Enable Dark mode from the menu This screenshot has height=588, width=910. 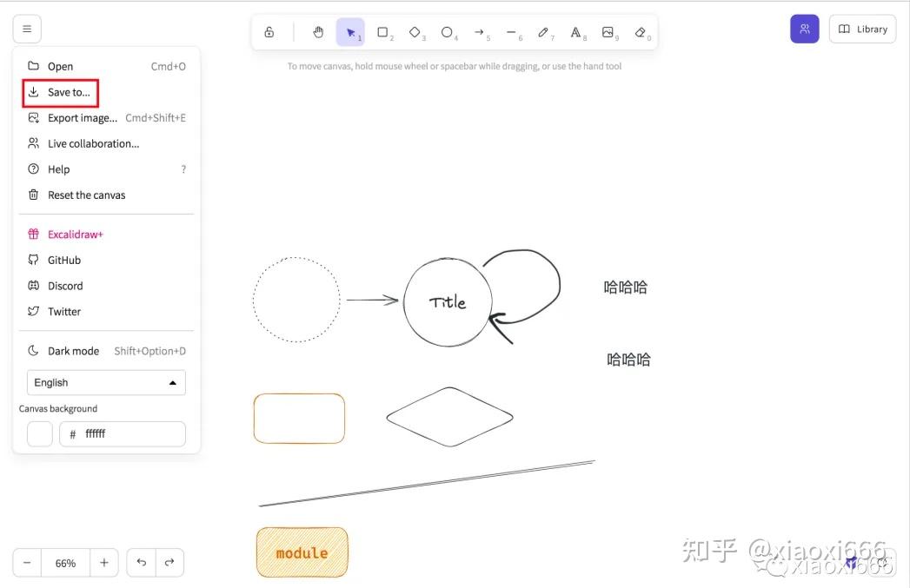click(72, 350)
